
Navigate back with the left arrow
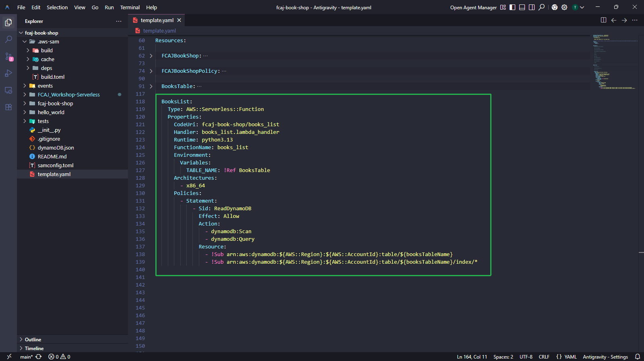click(x=614, y=20)
